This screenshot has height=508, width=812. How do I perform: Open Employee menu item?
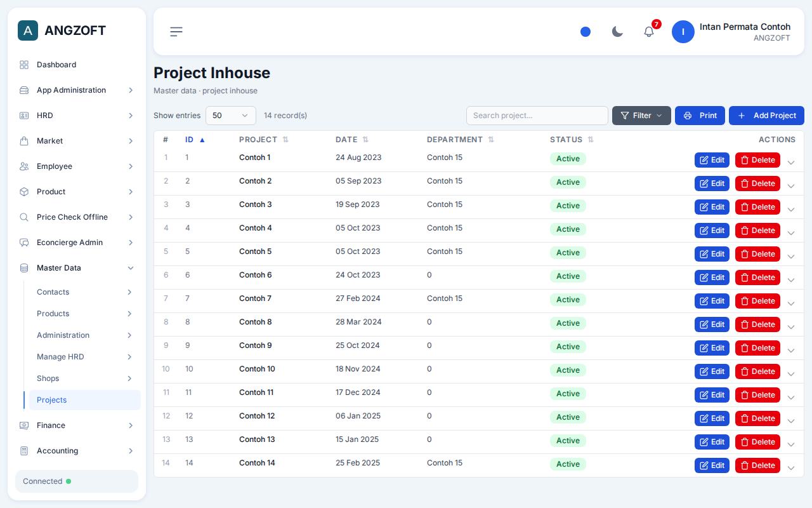(77, 166)
